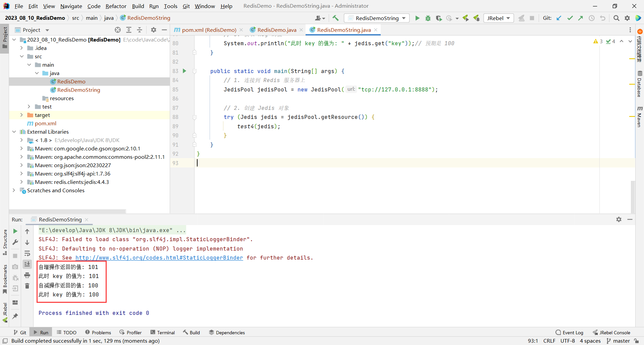
Task: Change UTF-8 file encoding
Action: pyautogui.click(x=568, y=341)
